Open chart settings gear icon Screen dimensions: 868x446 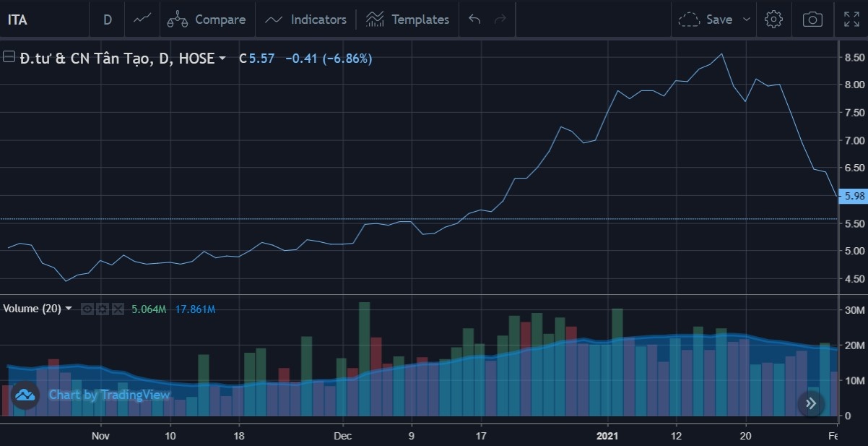pyautogui.click(x=773, y=20)
